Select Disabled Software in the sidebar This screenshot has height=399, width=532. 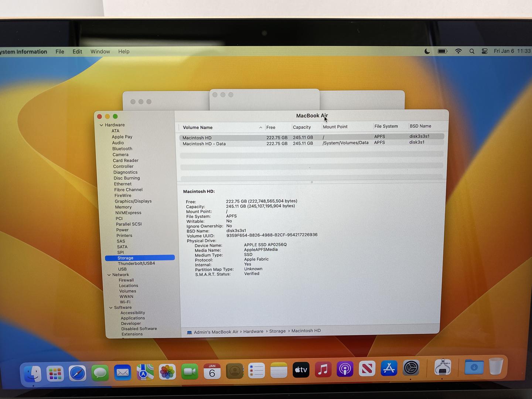click(x=139, y=329)
